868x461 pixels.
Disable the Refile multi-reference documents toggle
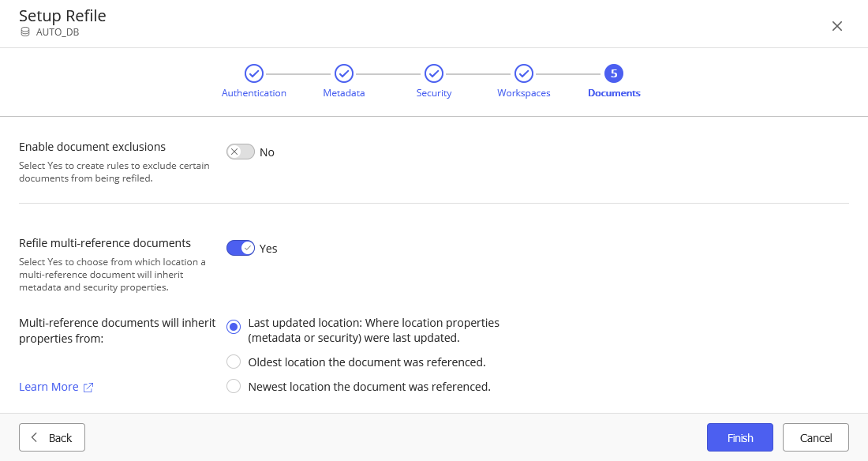tap(241, 248)
